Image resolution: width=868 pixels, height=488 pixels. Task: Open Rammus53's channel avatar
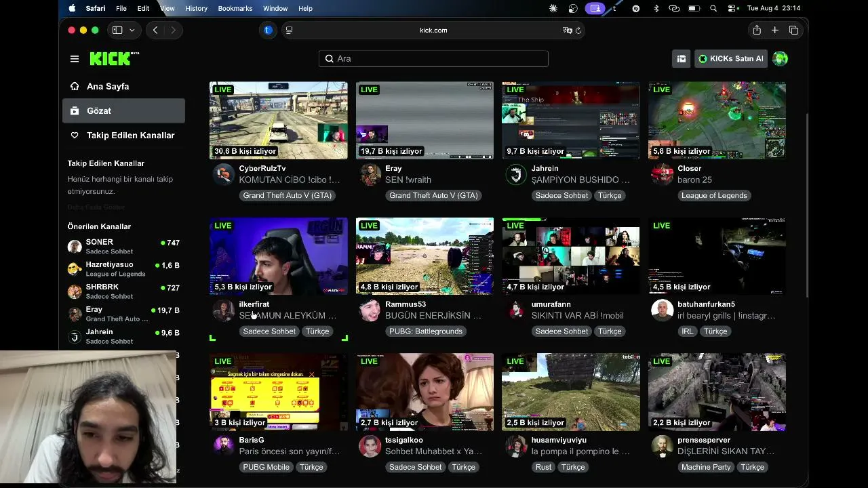click(x=370, y=310)
